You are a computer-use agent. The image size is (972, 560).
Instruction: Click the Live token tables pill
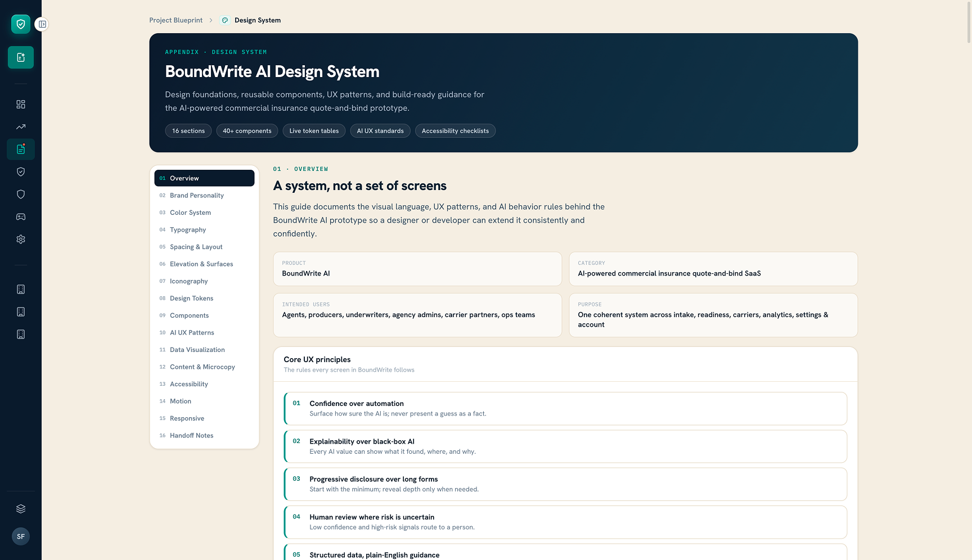pos(314,131)
